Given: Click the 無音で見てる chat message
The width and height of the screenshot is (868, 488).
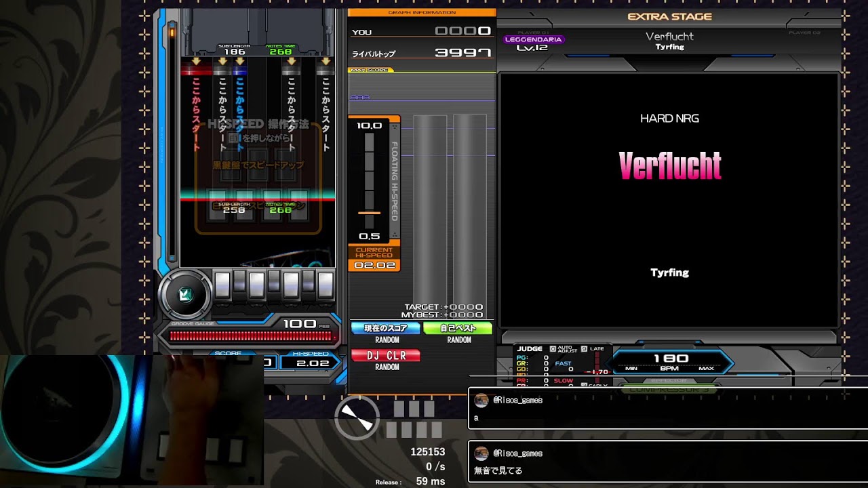Looking at the screenshot, I should pyautogui.click(x=498, y=471).
